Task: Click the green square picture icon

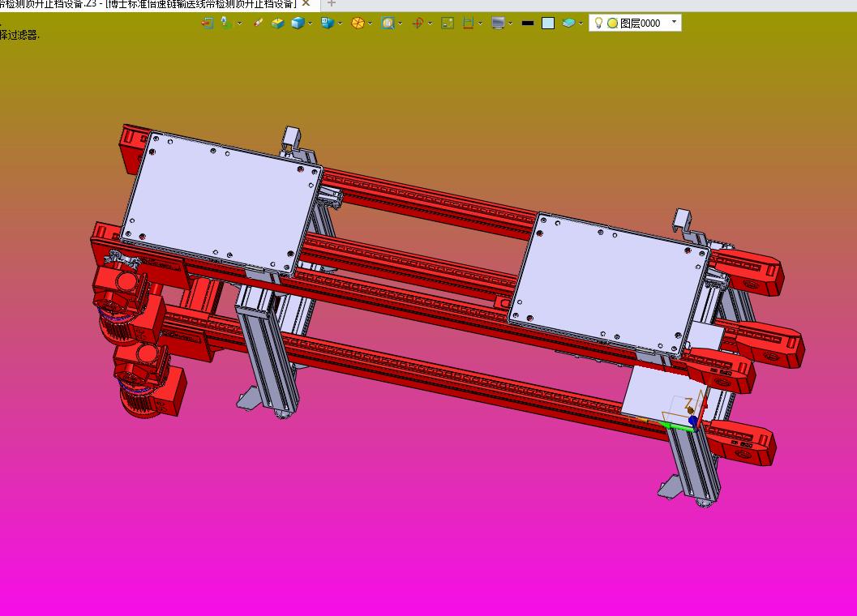Action: point(448,23)
